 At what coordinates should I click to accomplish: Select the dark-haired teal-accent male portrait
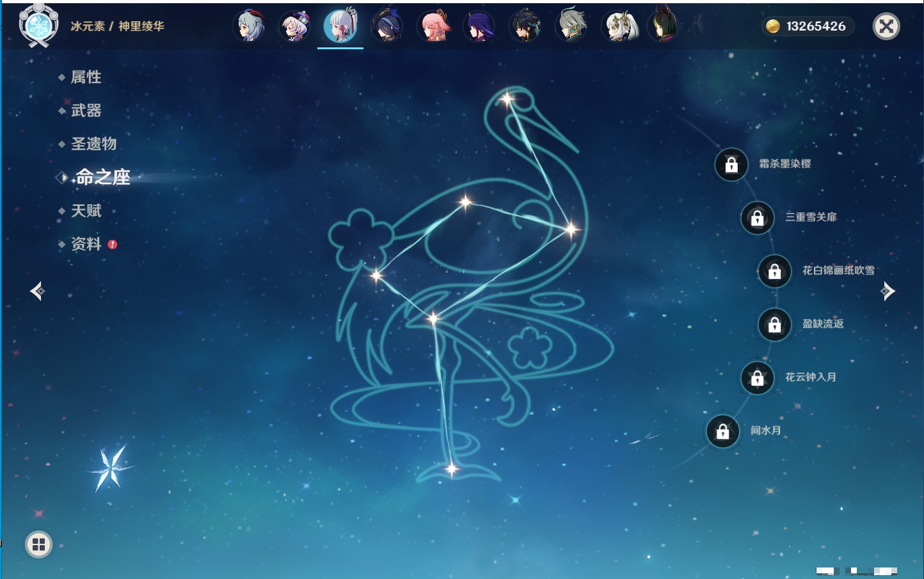click(x=525, y=26)
